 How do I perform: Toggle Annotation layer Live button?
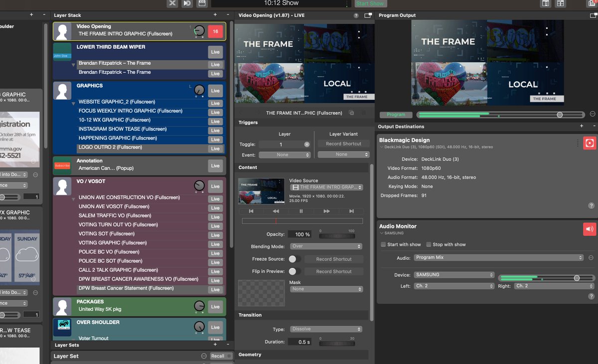pos(215,166)
